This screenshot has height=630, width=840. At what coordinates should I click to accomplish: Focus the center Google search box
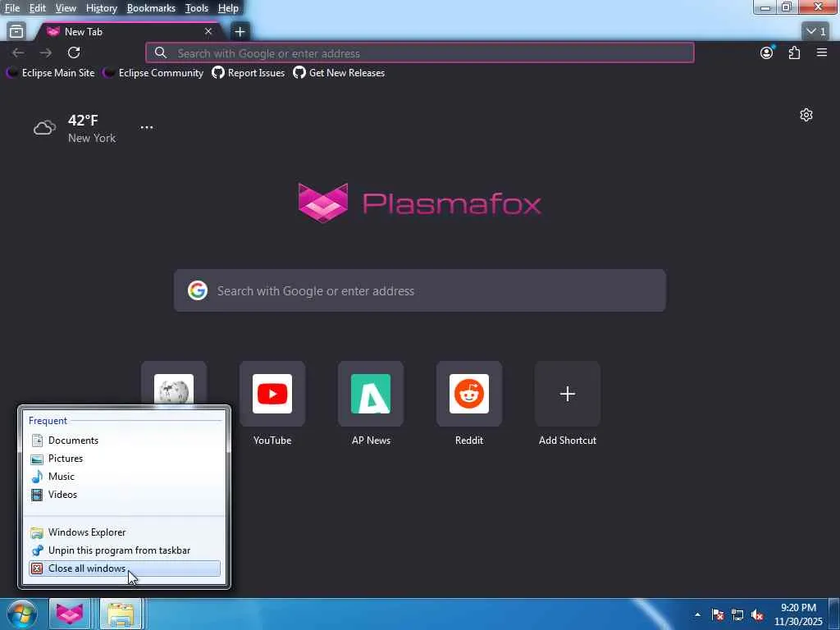click(x=419, y=291)
